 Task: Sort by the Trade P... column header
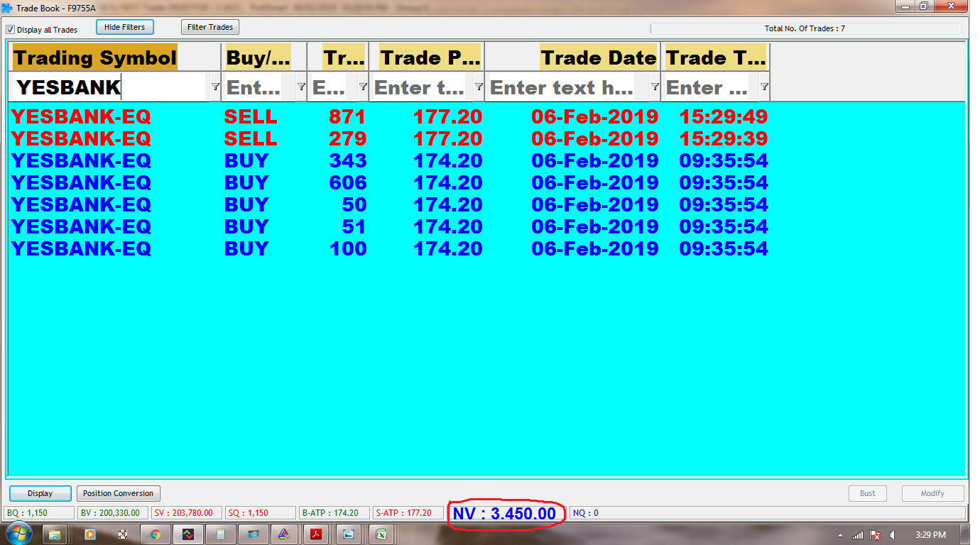pos(427,57)
